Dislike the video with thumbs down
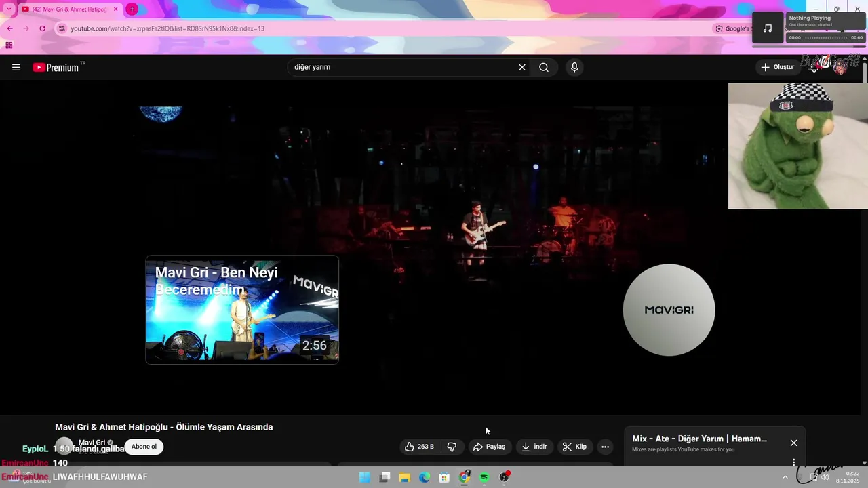The image size is (868, 488). tap(452, 447)
